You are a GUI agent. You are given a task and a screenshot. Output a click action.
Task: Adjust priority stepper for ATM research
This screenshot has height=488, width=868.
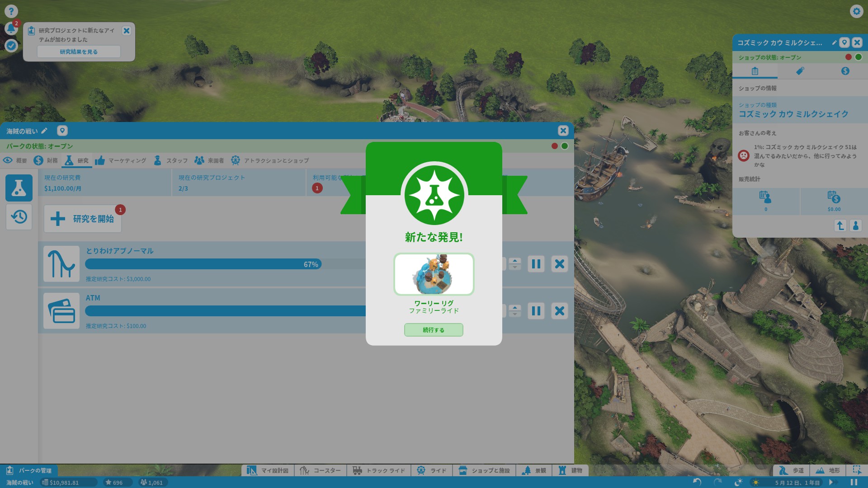coord(514,311)
